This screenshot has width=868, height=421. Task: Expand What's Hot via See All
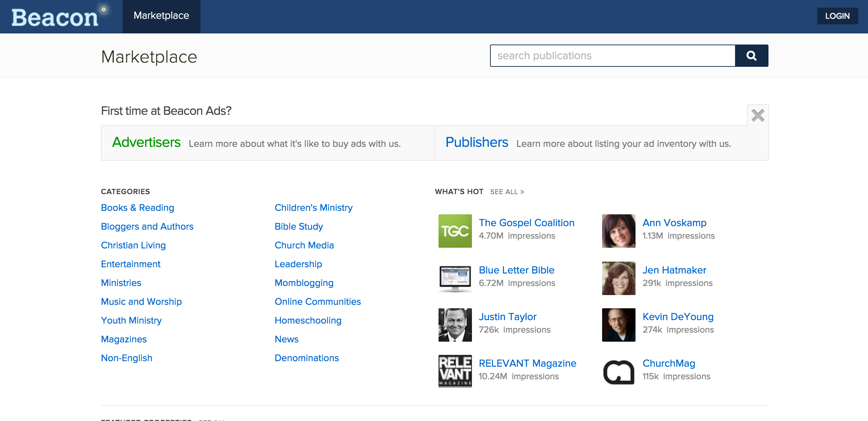[507, 192]
